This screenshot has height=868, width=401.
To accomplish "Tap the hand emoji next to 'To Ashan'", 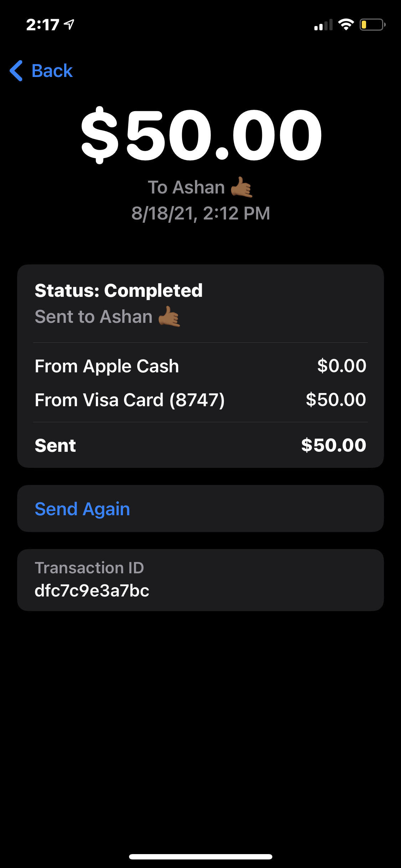I will click(242, 187).
